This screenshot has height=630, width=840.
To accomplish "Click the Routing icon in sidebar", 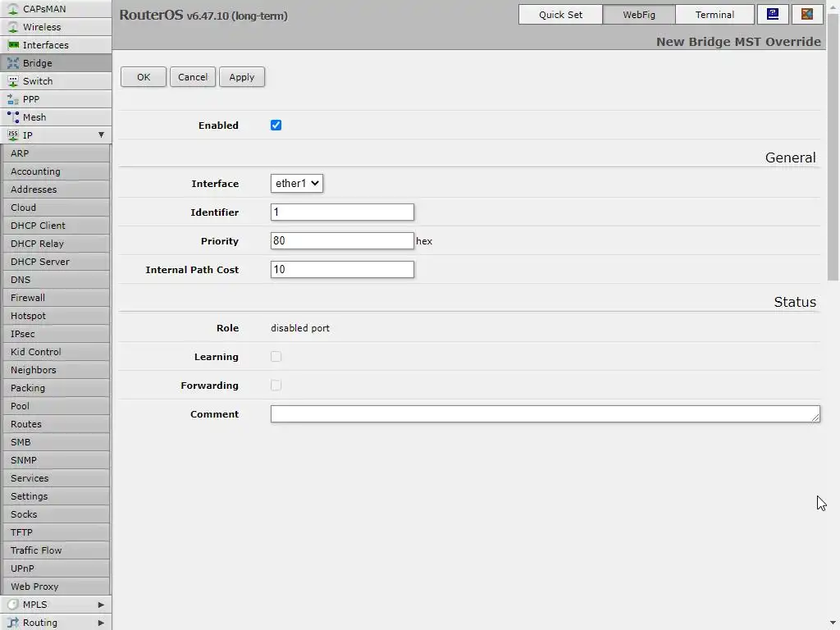I will pyautogui.click(x=13, y=623).
